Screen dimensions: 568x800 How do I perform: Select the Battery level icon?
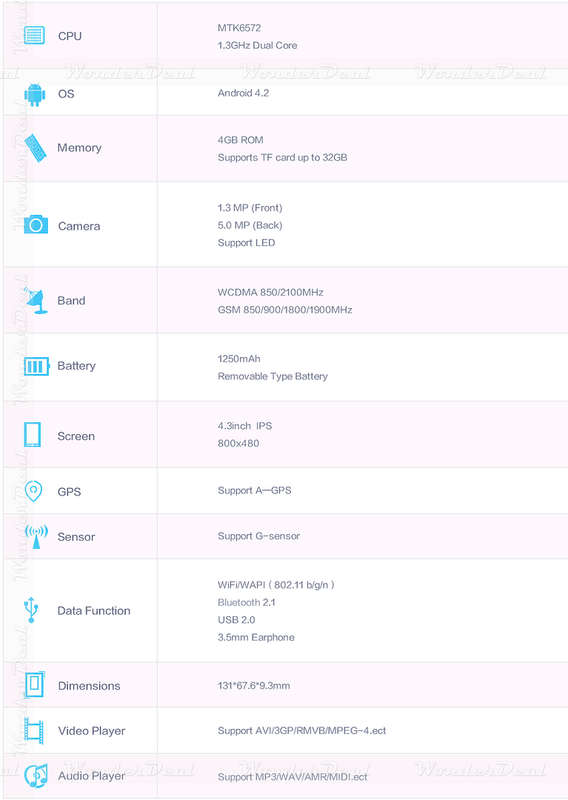36,366
